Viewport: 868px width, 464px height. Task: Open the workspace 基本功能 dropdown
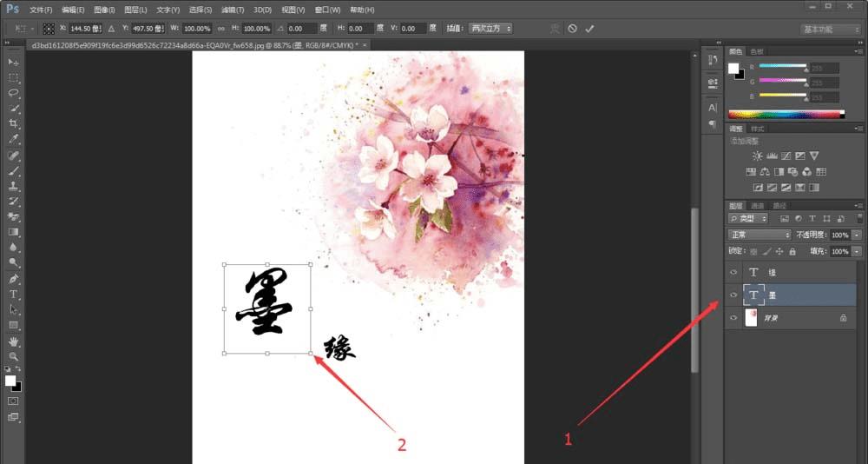831,30
